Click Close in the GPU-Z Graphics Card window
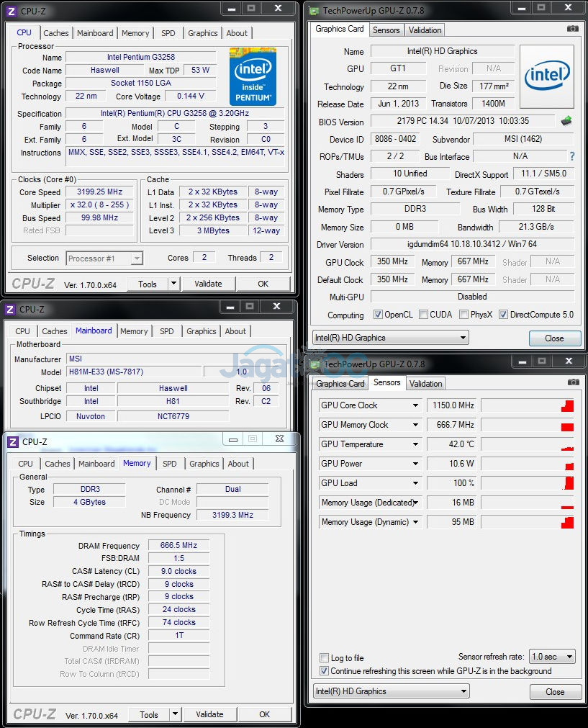 (x=554, y=338)
